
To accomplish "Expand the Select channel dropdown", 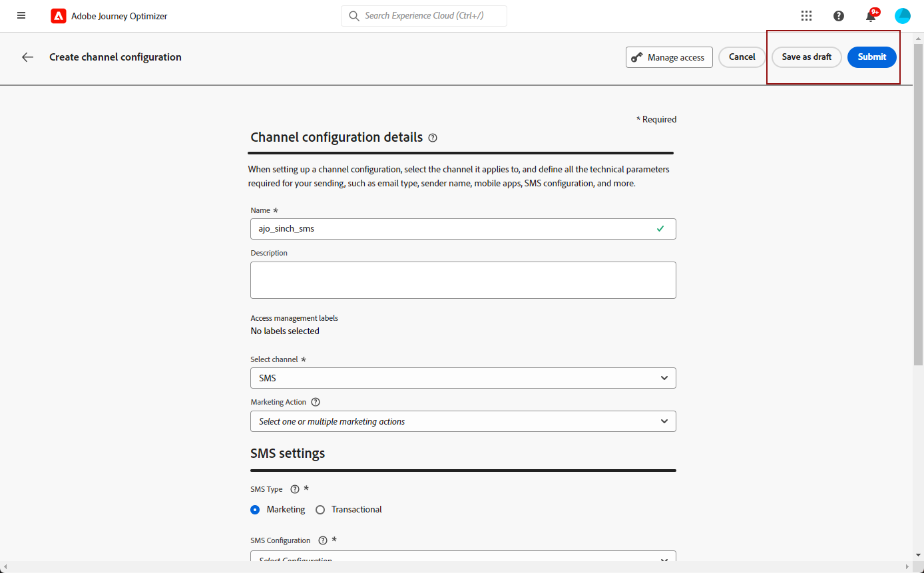I will click(x=463, y=378).
